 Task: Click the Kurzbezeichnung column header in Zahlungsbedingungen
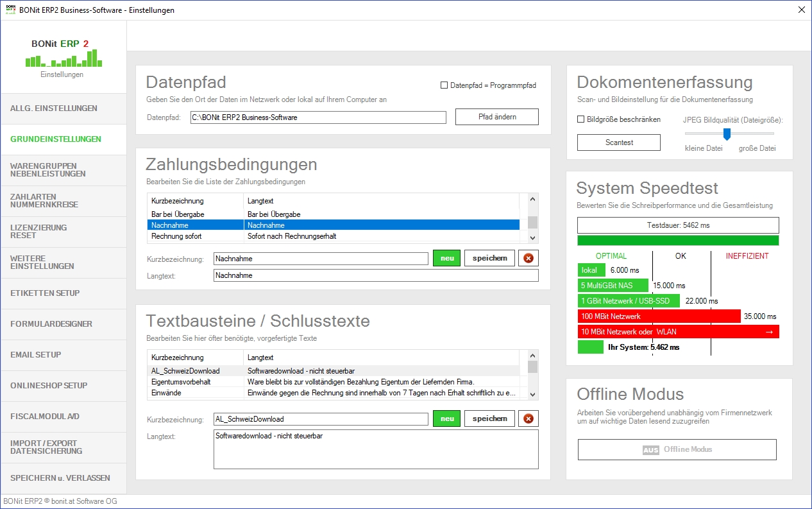[195, 201]
